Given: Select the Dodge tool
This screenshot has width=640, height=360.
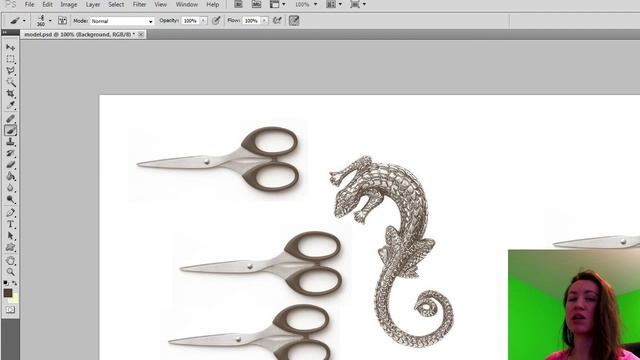Looking at the screenshot, I should coord(10,199).
